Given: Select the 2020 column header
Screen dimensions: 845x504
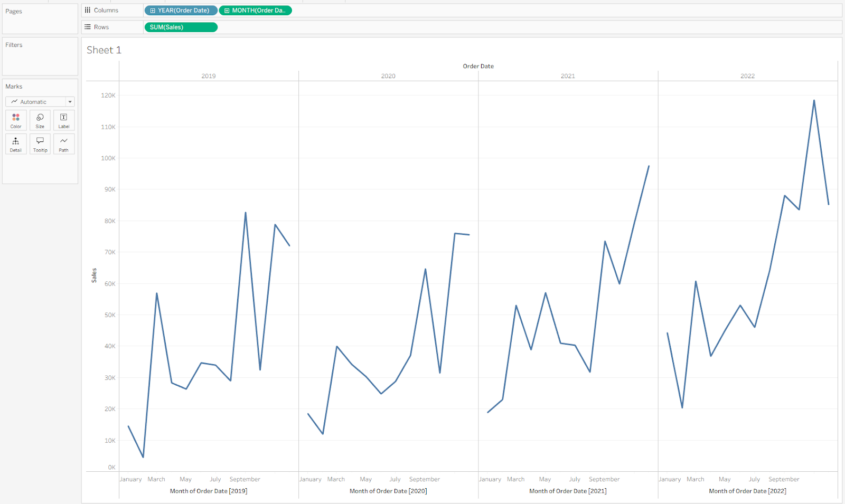Looking at the screenshot, I should pos(388,76).
